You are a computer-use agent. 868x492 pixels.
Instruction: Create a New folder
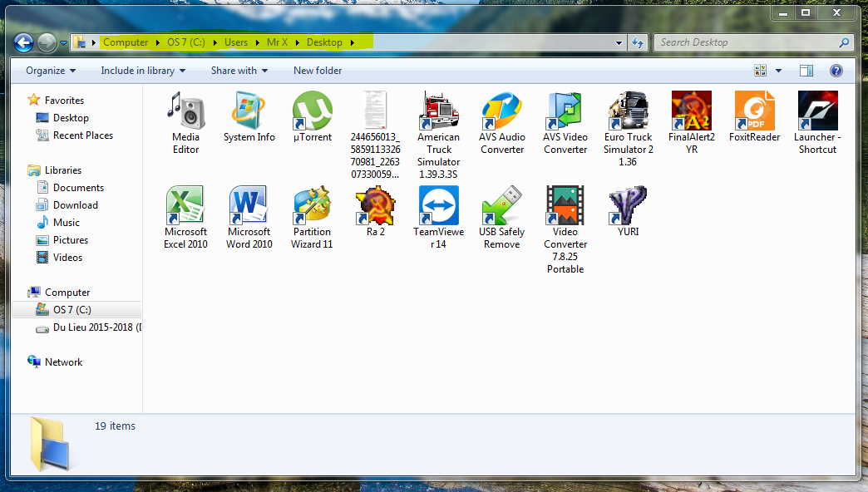click(318, 71)
